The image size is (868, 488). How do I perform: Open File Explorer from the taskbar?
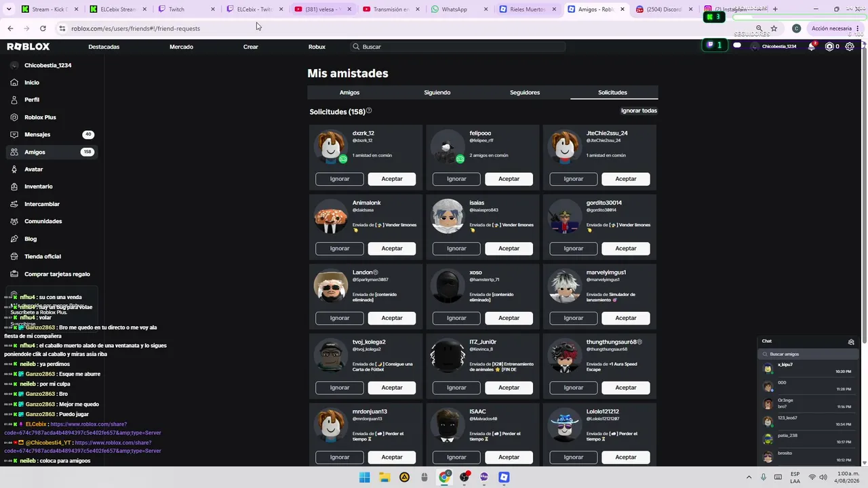[x=384, y=477]
